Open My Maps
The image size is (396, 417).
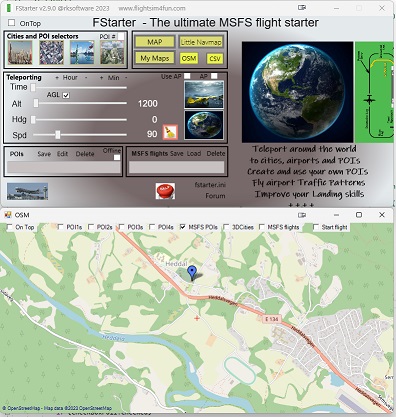click(x=155, y=58)
